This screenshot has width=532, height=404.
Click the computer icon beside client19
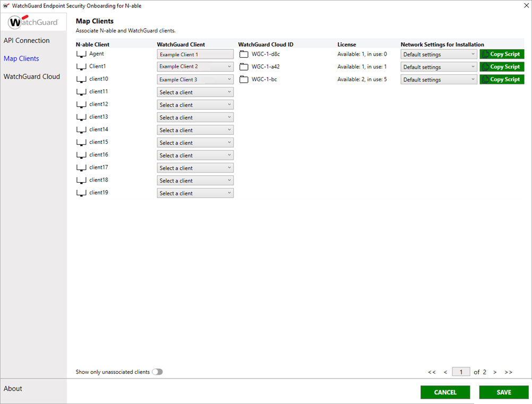(x=81, y=192)
